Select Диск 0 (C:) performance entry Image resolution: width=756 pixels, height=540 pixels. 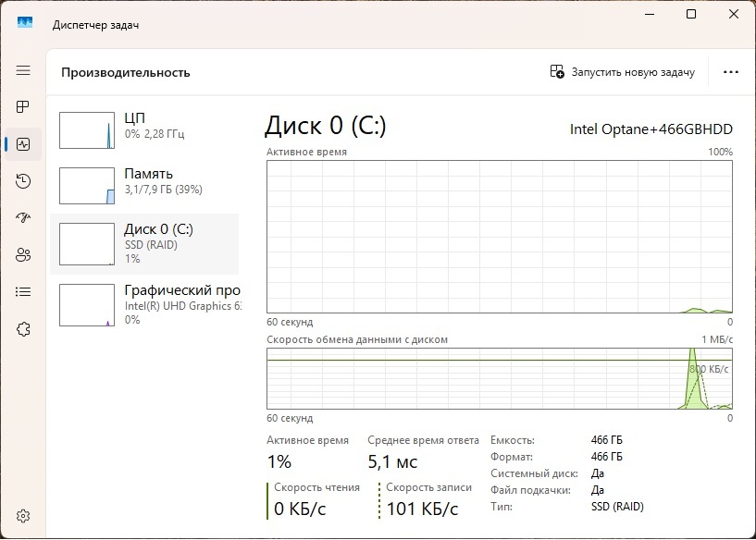pos(146,243)
